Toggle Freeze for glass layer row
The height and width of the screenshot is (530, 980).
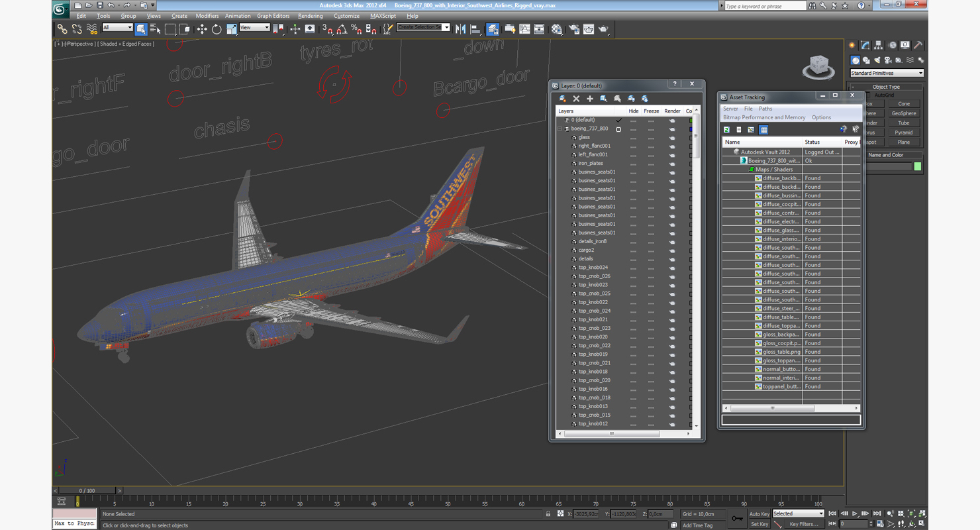click(651, 138)
